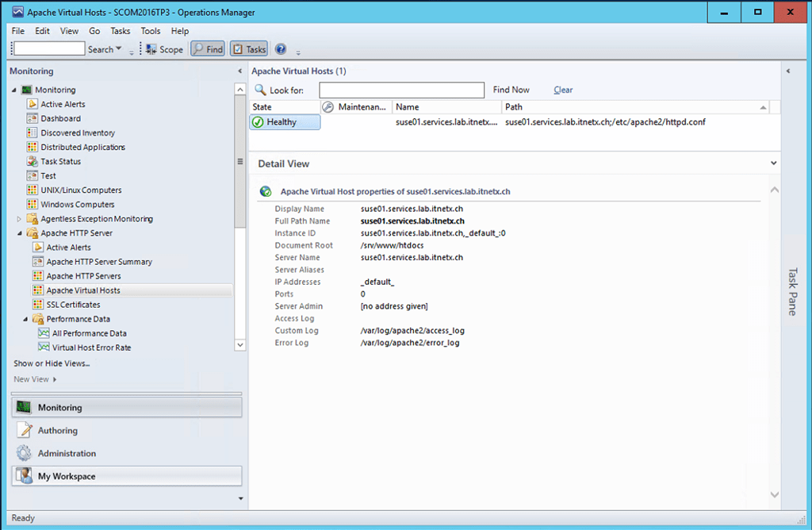812x530 pixels.
Task: Expand the Task Pane arrow
Action: [x=788, y=71]
